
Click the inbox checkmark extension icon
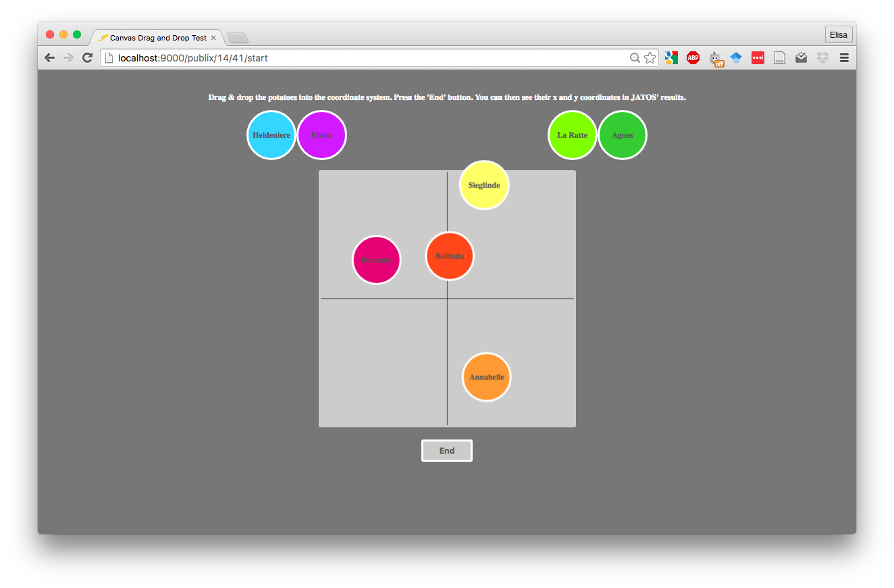click(801, 58)
